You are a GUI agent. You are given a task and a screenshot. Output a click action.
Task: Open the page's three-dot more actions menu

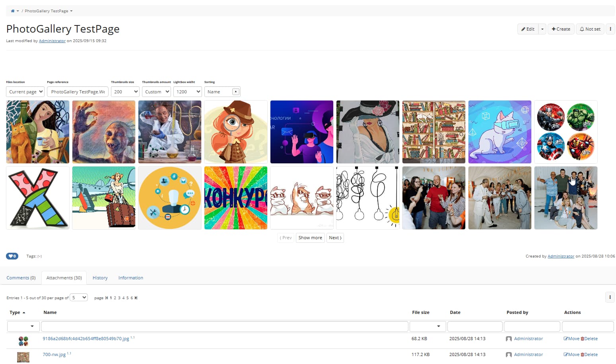610,29
